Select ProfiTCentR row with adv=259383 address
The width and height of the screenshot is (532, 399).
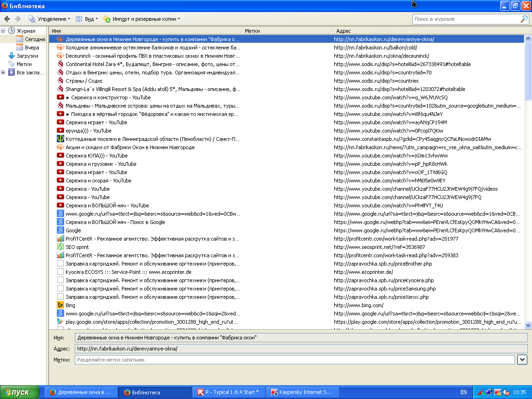286,255
